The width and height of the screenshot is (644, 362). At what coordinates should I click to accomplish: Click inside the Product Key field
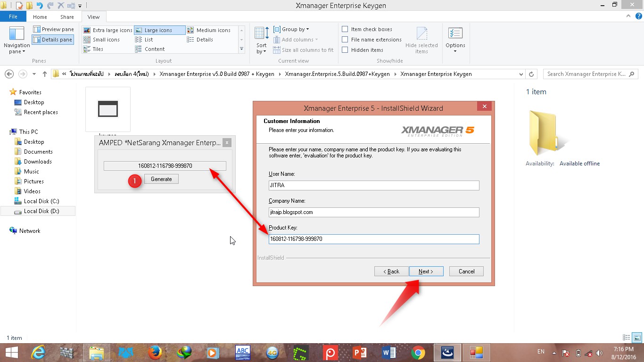pos(373,239)
